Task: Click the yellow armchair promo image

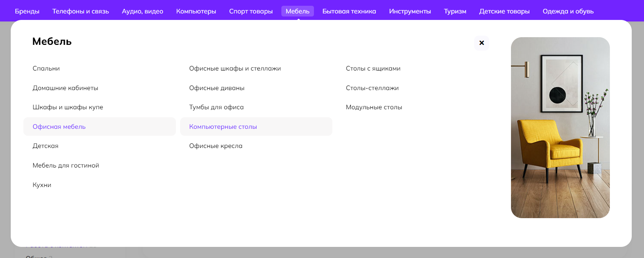Action: 560,128
